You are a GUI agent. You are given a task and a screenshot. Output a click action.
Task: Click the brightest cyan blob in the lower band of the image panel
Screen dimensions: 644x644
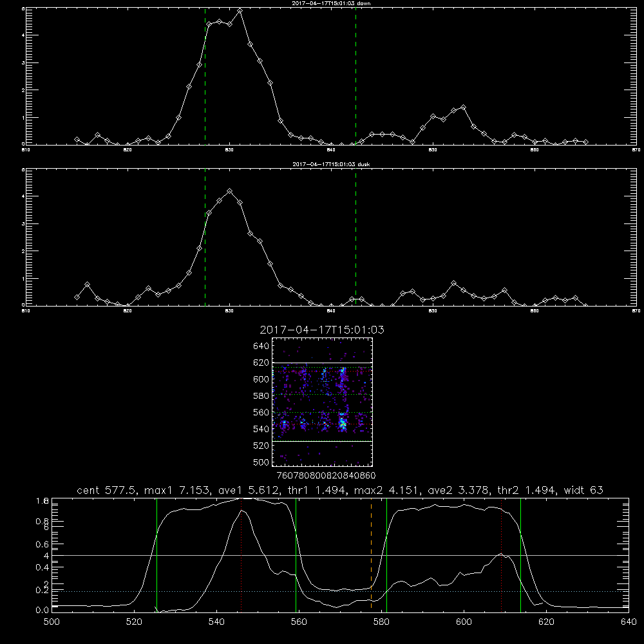point(342,423)
